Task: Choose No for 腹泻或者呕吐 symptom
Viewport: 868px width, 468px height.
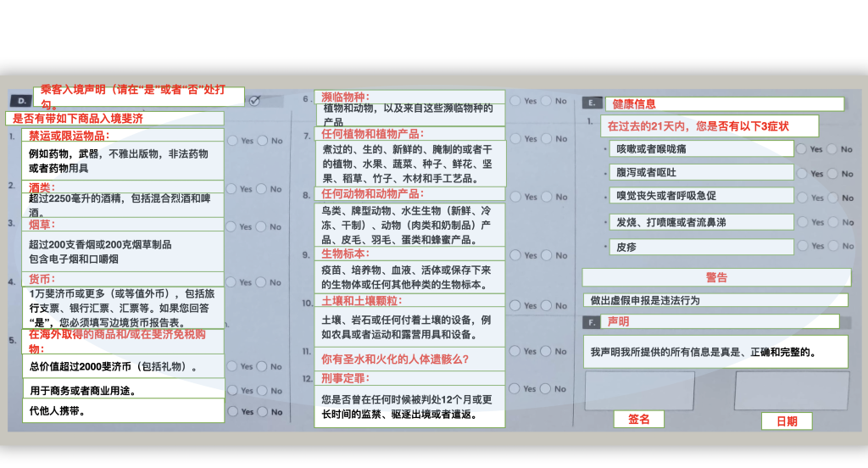Action: click(x=832, y=174)
